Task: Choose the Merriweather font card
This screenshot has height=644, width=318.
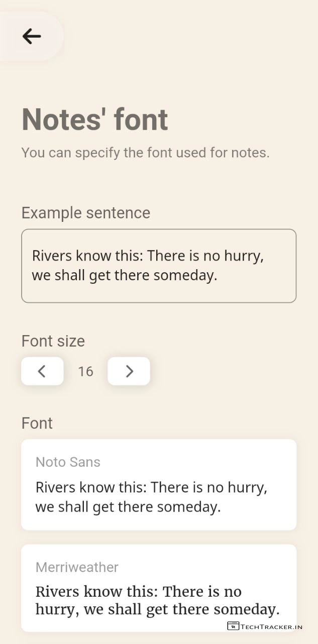Action: pyautogui.click(x=159, y=588)
